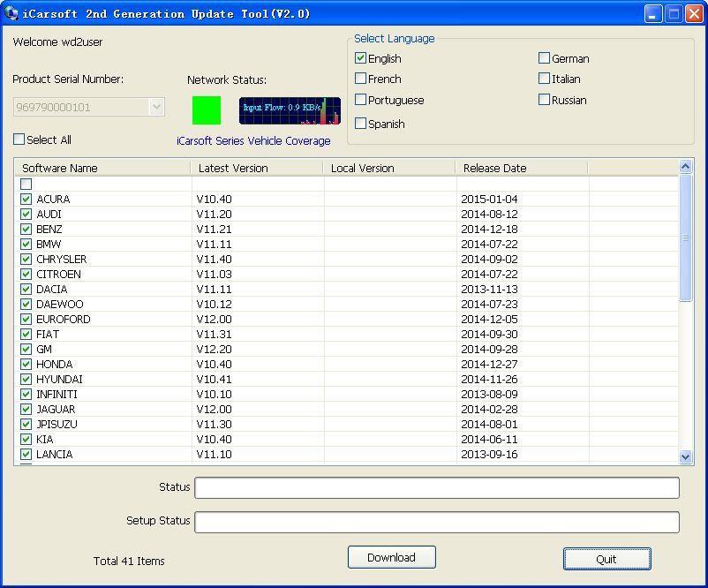Open iCarsoft Series Vehicle Coverage link
The height and width of the screenshot is (588, 708).
click(253, 141)
